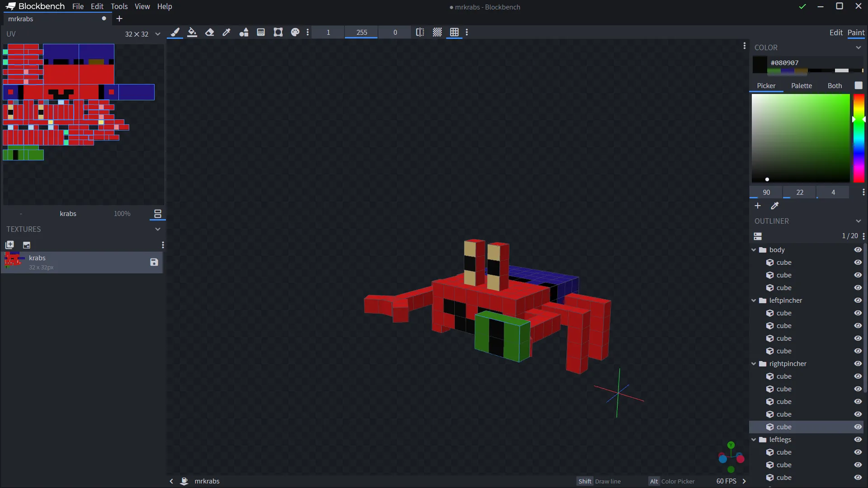Open the Tools menu
This screenshot has width=868, height=488.
(119, 6)
